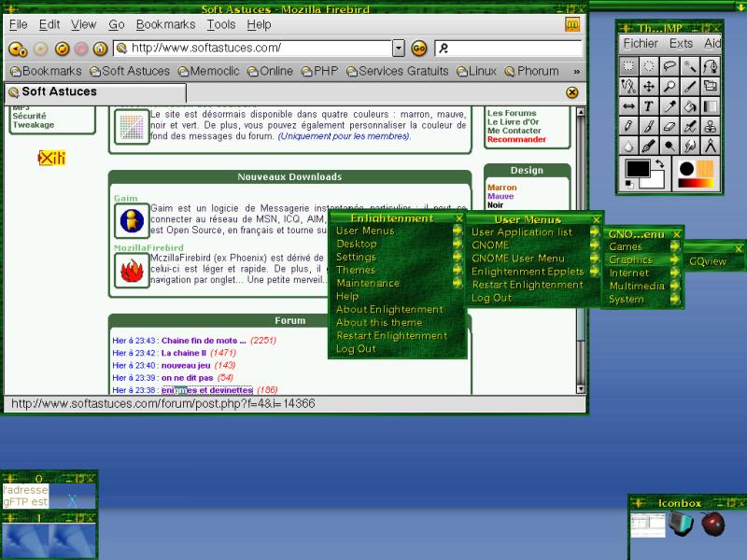Select the Eraser tool
Viewport: 747px width, 560px height.
[x=669, y=126]
